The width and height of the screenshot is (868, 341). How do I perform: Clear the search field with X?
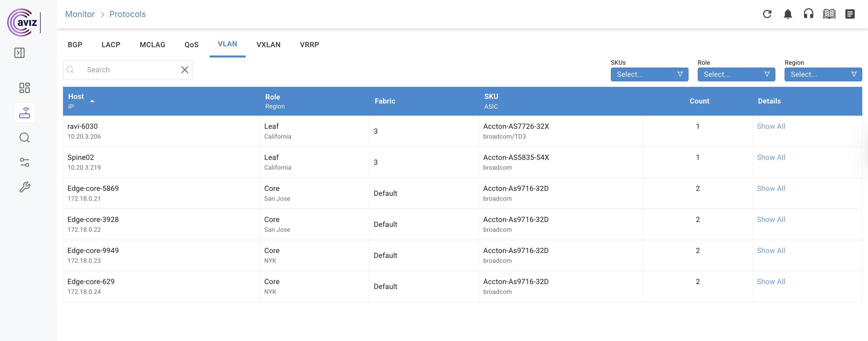click(x=185, y=70)
